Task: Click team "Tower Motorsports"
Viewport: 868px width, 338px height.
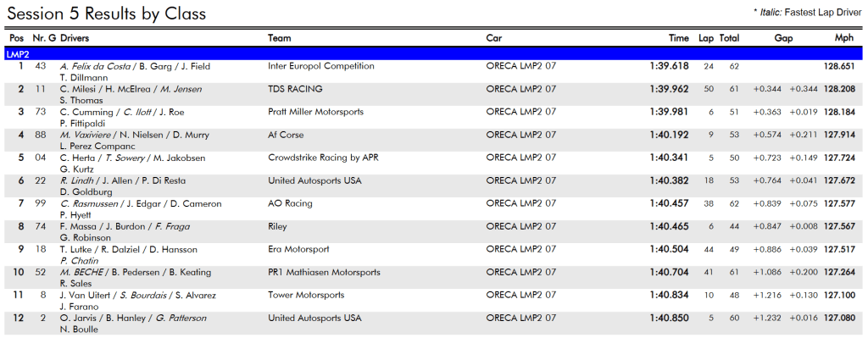Action: [x=306, y=296]
